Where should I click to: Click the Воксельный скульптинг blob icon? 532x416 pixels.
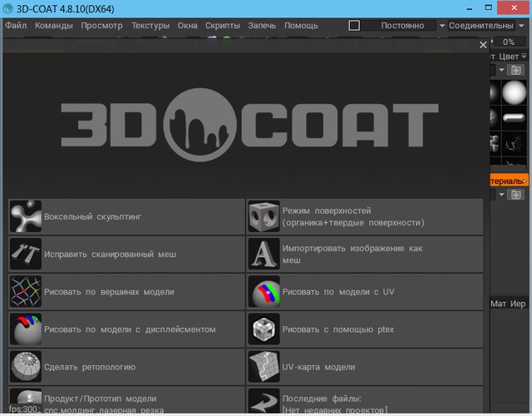(26, 216)
